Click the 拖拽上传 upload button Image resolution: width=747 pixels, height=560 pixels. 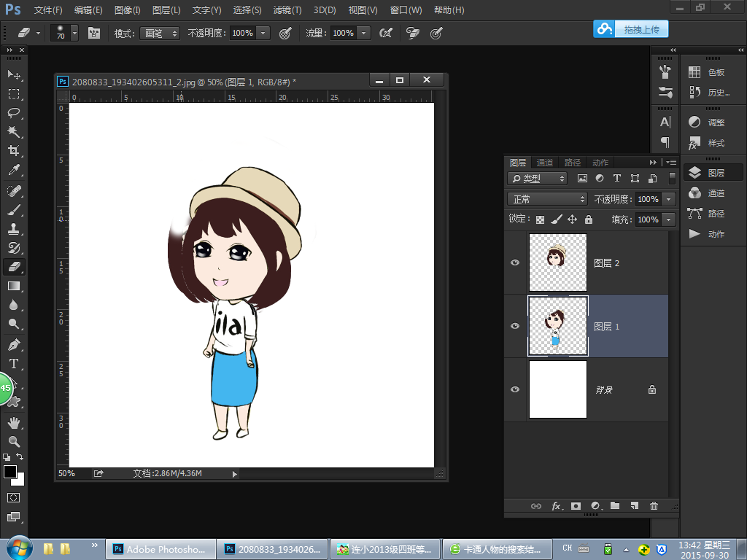(631, 29)
